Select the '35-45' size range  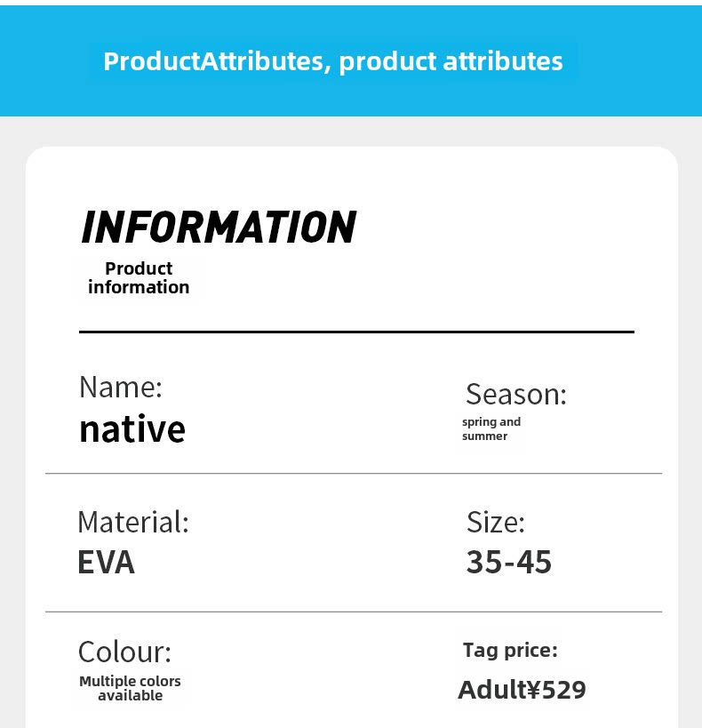508,562
